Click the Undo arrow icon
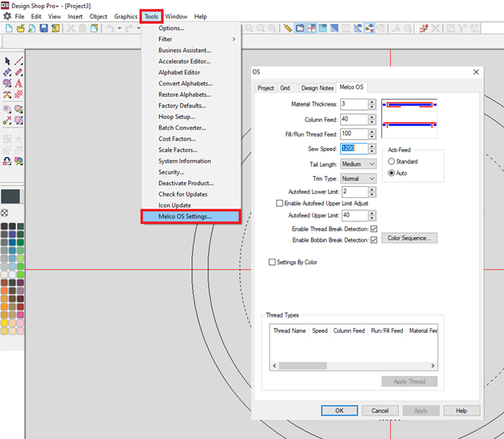The width and height of the screenshot is (504, 439). point(109,28)
